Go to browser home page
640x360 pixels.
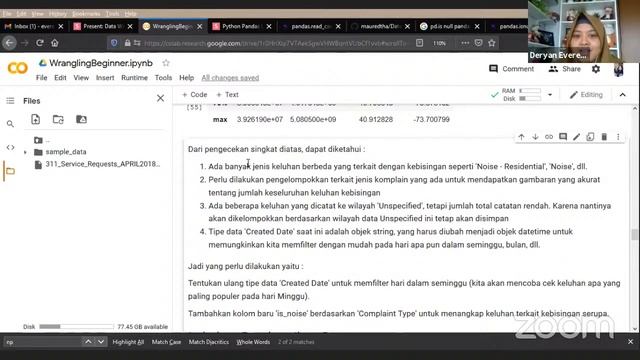coord(55,42)
